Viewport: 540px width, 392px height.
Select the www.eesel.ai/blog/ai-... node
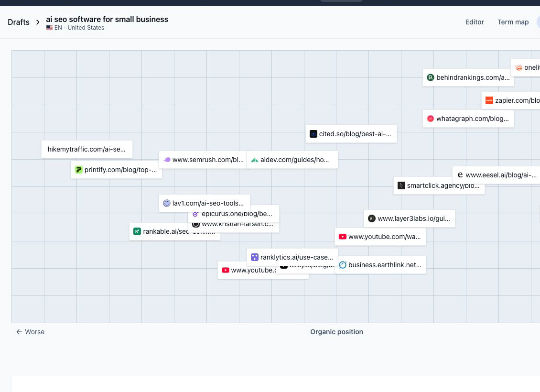coord(496,175)
